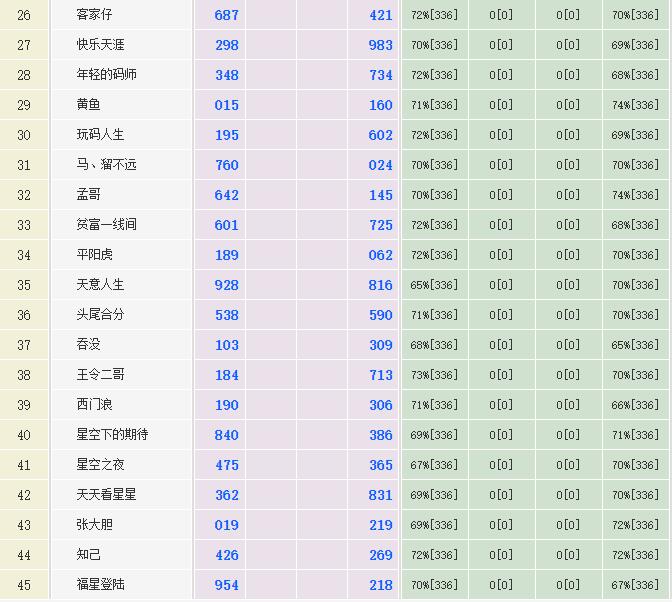Open the 星空下的期待 entry
The width and height of the screenshot is (672, 602).
pos(112,435)
